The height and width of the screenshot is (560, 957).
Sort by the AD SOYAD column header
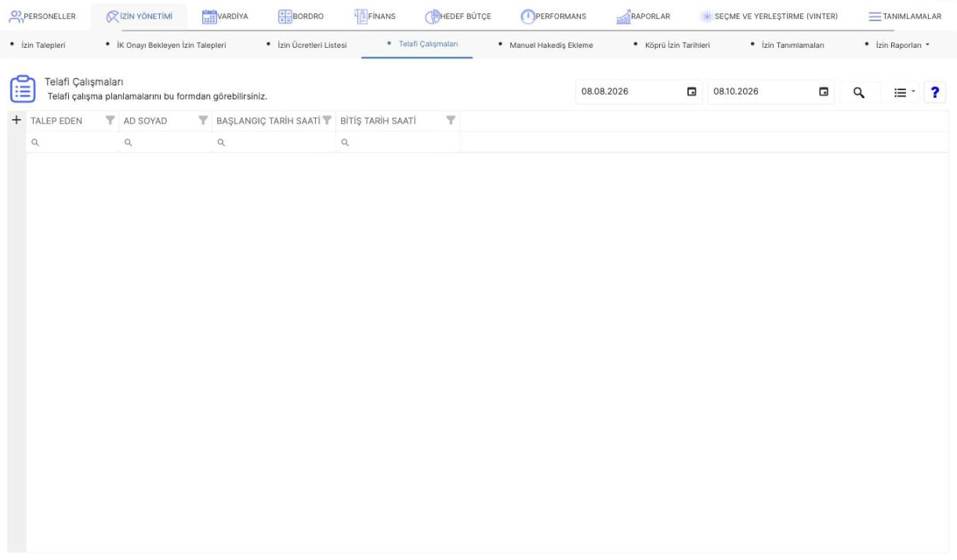click(145, 121)
